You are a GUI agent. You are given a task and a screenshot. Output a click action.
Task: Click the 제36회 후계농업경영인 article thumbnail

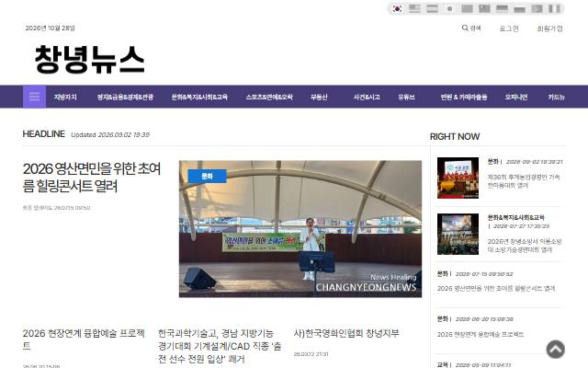coord(458,178)
